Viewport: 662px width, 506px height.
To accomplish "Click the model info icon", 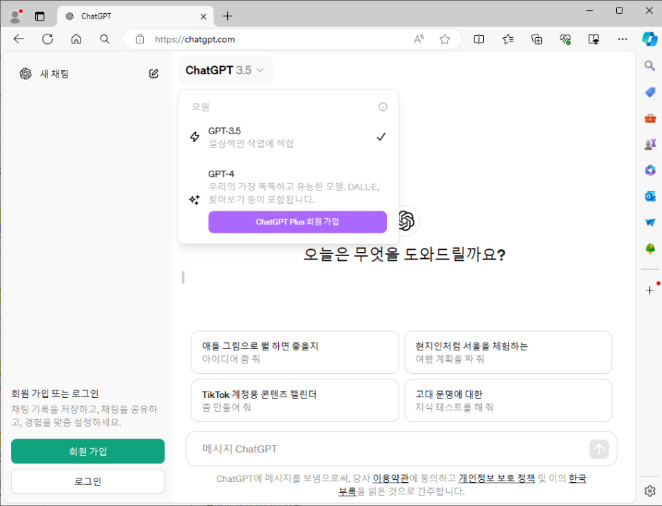I will (x=383, y=107).
